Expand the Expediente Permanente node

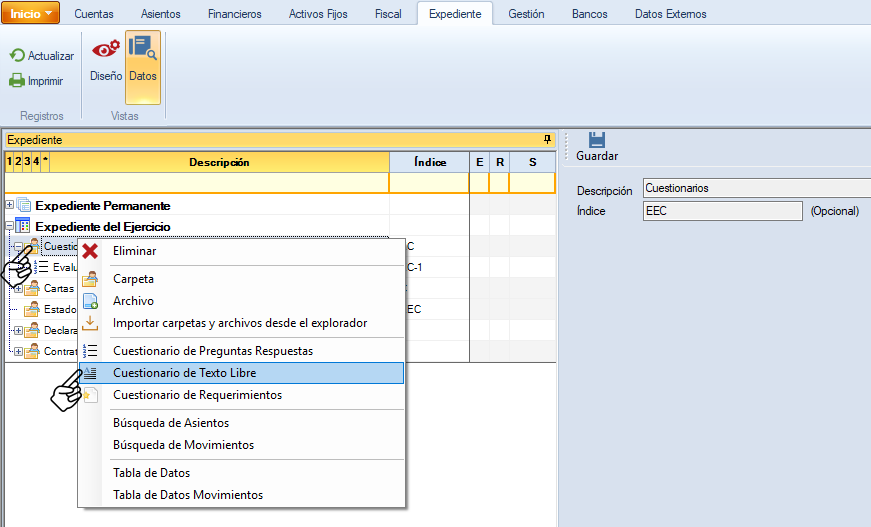10,205
